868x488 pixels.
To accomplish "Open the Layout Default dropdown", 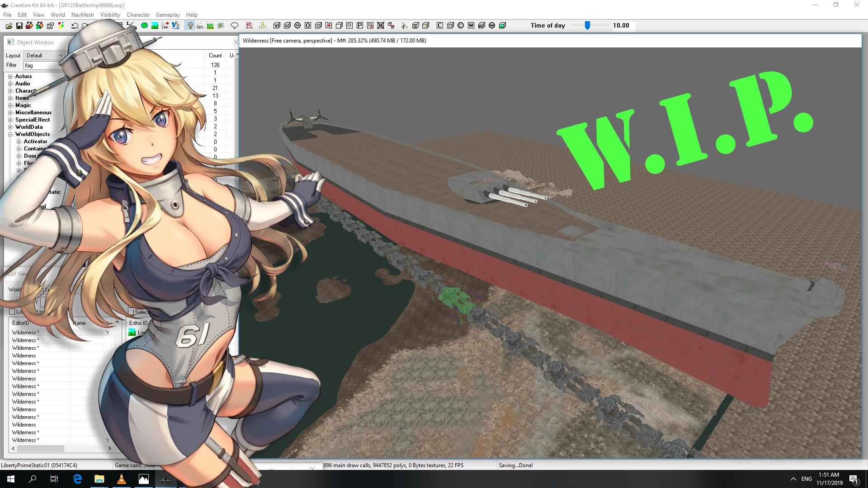I will point(44,56).
